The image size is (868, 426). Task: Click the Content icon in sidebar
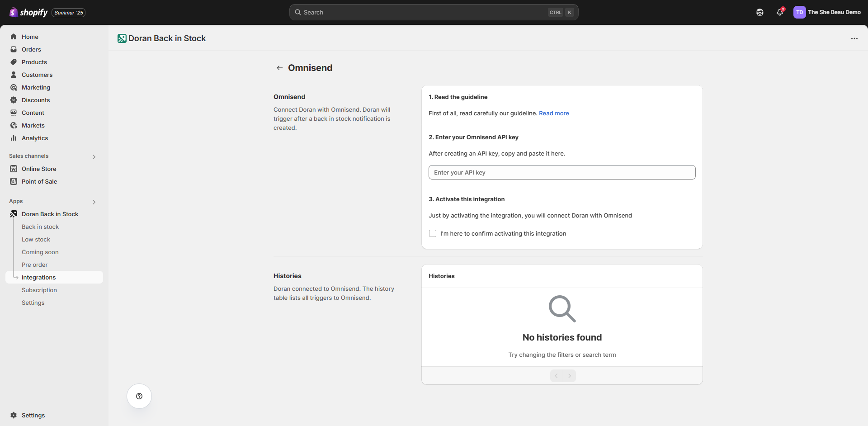(14, 113)
